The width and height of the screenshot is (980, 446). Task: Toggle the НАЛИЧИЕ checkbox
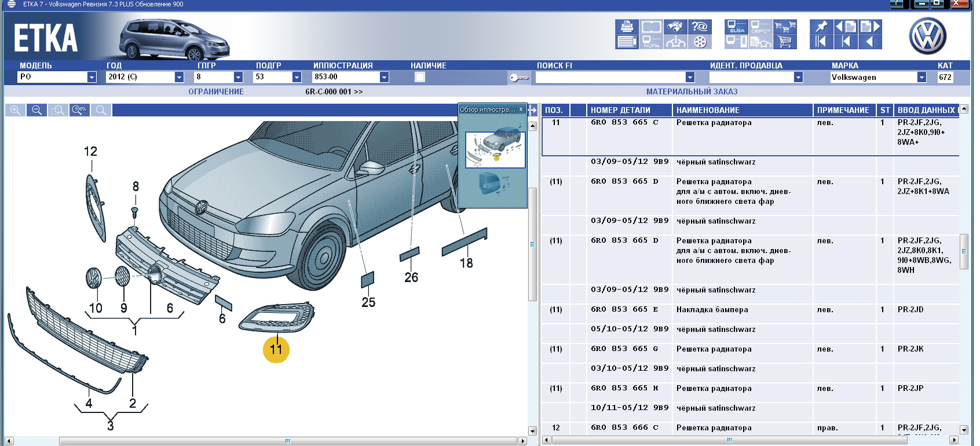tap(420, 77)
